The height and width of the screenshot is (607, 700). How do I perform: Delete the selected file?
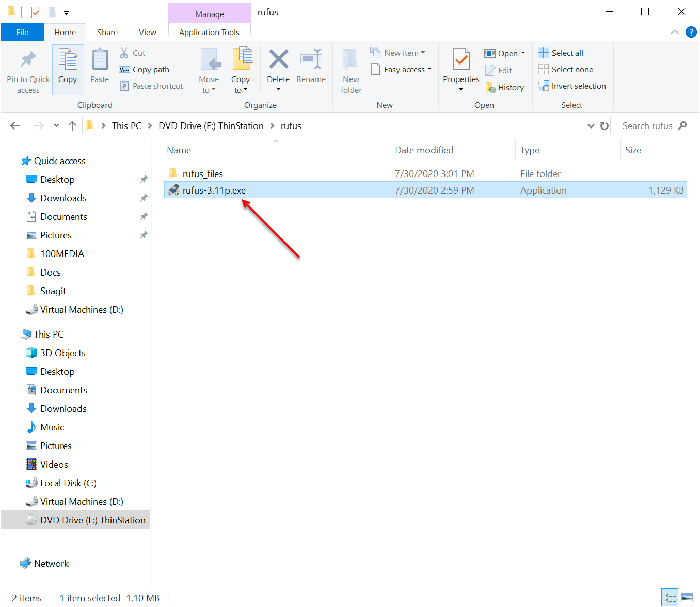coord(278,70)
